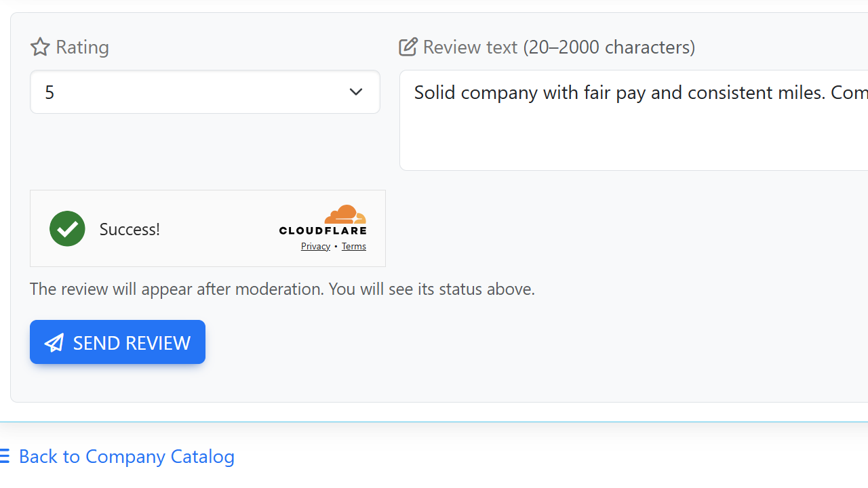Click the Success! status text
The height and width of the screenshot is (488, 868).
coord(130,229)
